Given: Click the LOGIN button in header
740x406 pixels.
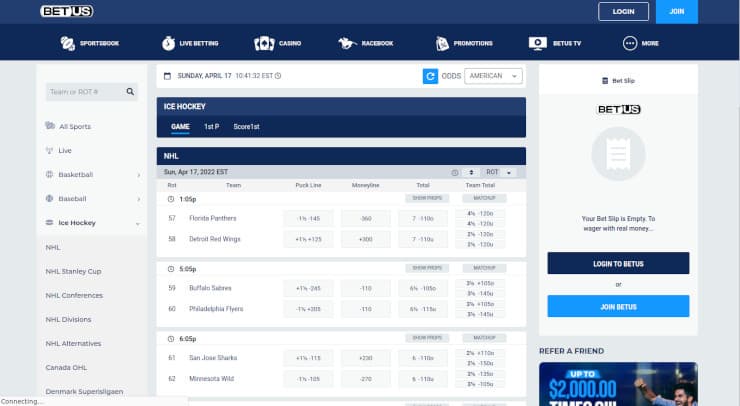Looking at the screenshot, I should coord(623,11).
